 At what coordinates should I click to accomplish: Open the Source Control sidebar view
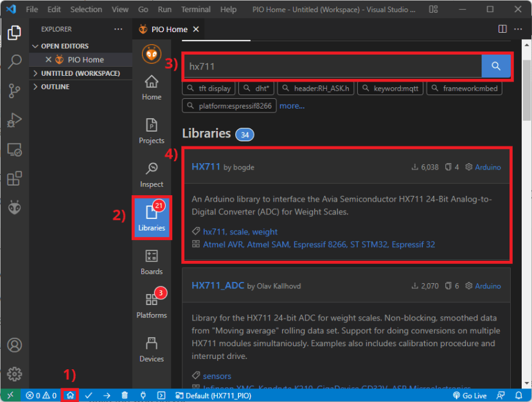[x=14, y=91]
